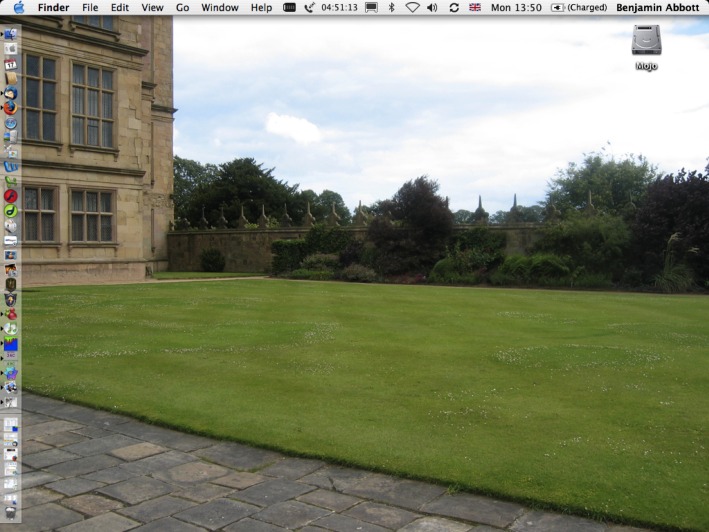
Task: Launch the green phone app in Dock
Action: (x=10, y=181)
